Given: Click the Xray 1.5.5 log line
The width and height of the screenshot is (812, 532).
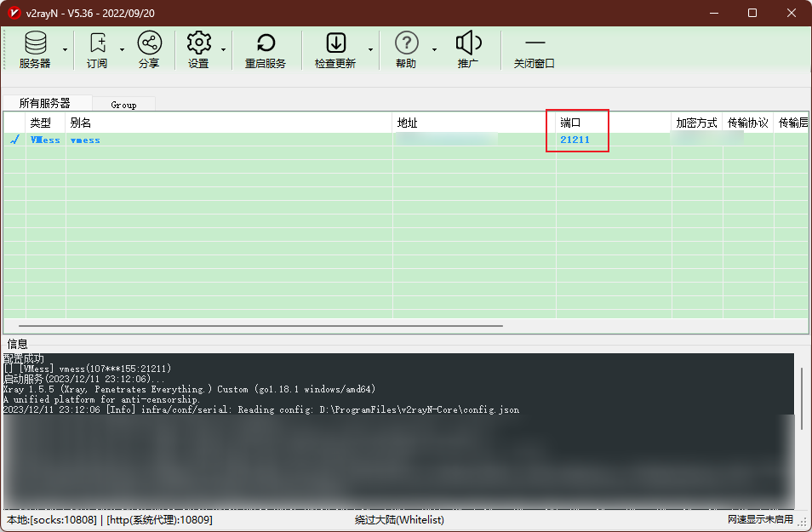Looking at the screenshot, I should (189, 389).
